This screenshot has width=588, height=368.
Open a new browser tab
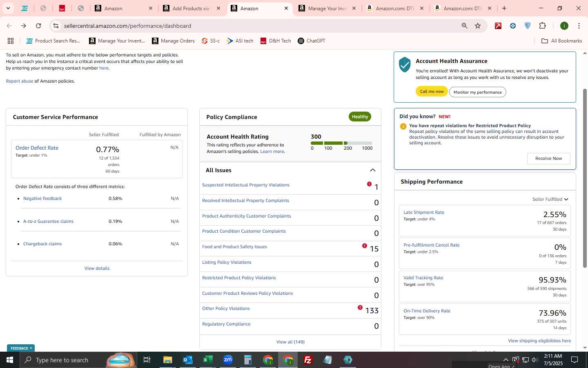click(504, 8)
